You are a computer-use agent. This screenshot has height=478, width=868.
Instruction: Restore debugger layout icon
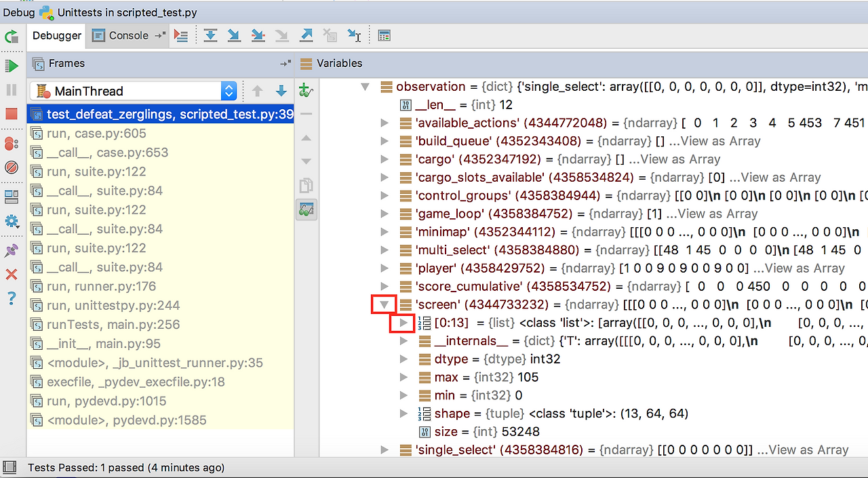[12, 197]
